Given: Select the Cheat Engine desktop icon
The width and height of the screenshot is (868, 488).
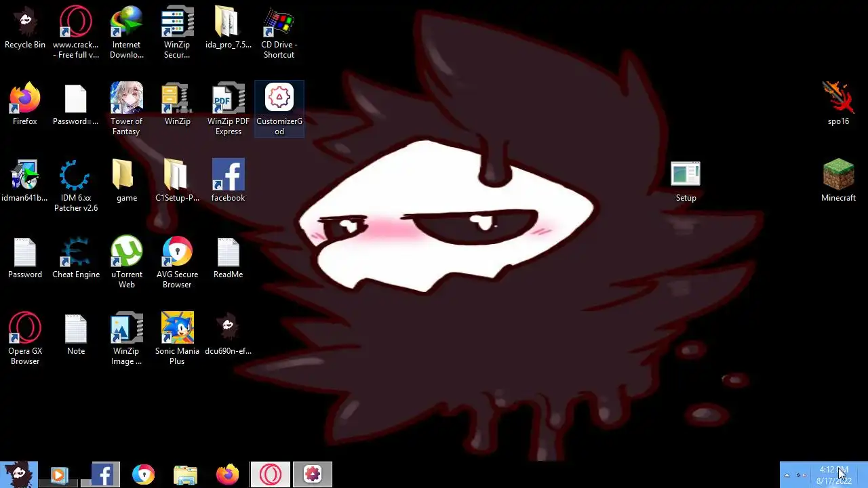Looking at the screenshot, I should tap(76, 258).
